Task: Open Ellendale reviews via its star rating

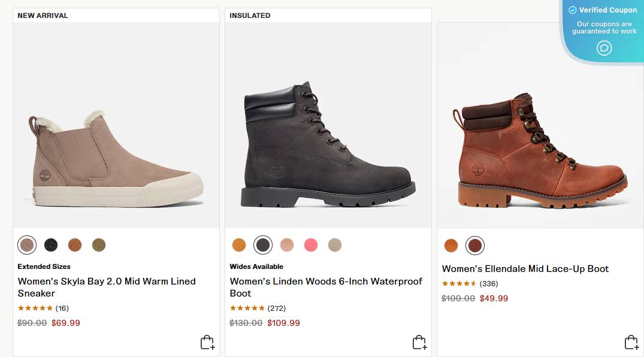Action: pyautogui.click(x=459, y=283)
